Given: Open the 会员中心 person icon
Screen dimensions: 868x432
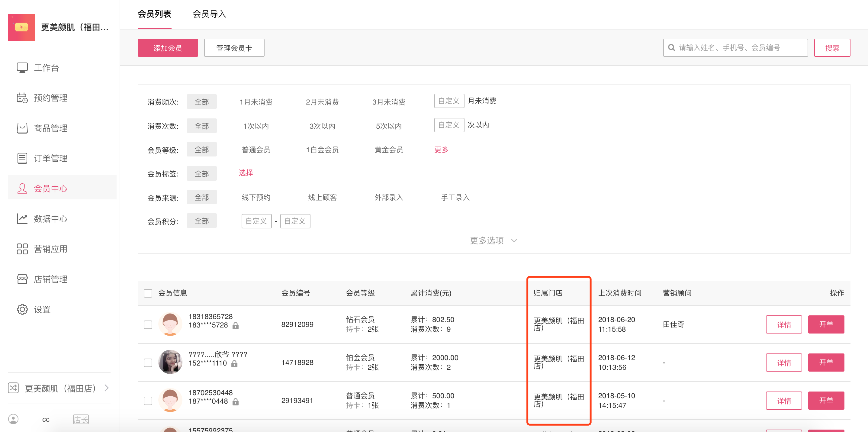Looking at the screenshot, I should point(22,189).
